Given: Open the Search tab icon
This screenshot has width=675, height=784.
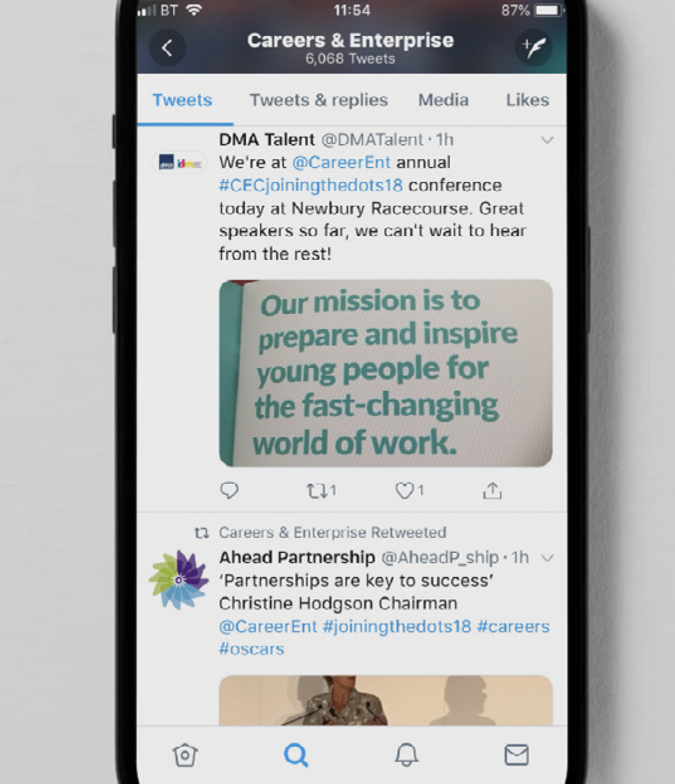Looking at the screenshot, I should click(x=296, y=754).
